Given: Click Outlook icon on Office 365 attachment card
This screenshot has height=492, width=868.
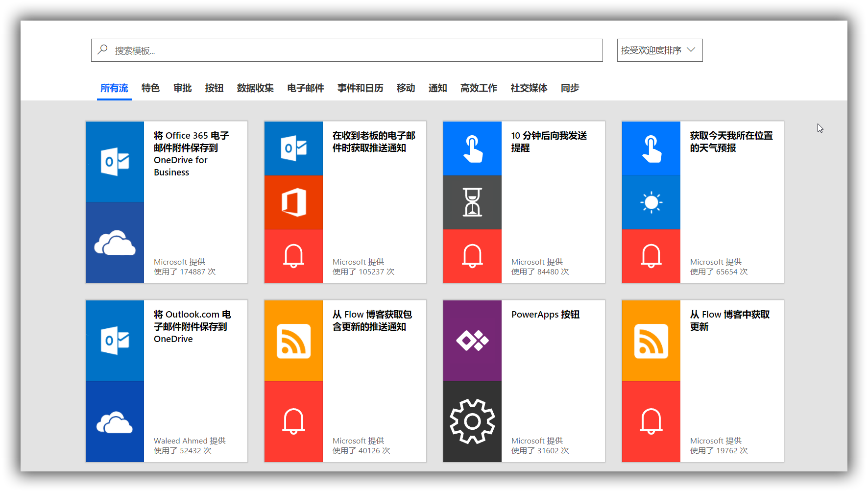Looking at the screenshot, I should tap(115, 162).
